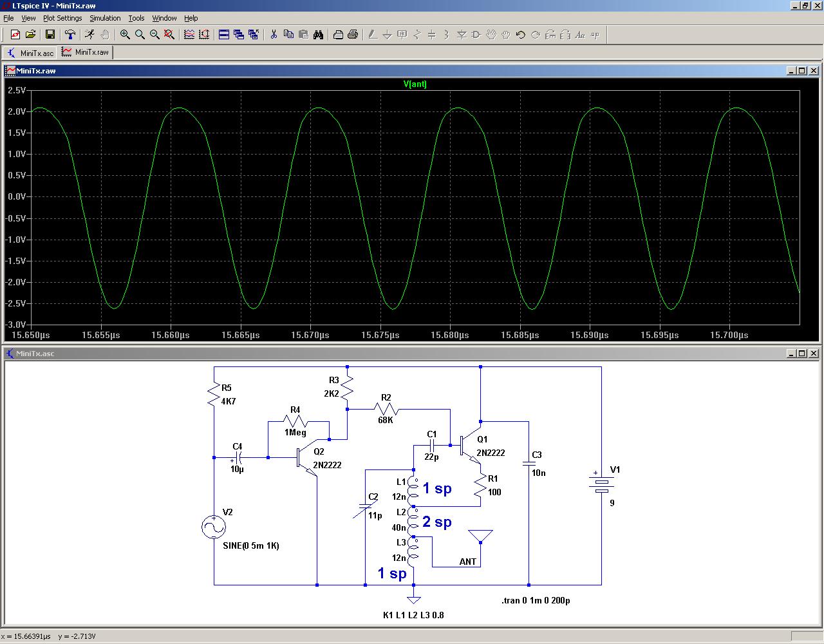
Task: Click the Save floppy disk icon
Action: 50,35
